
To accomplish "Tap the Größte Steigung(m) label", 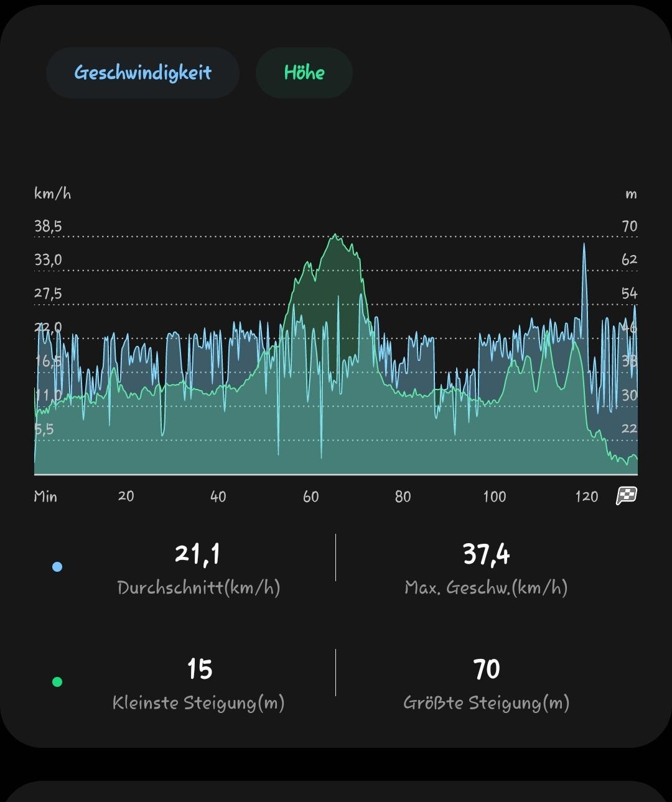I will click(x=486, y=703).
